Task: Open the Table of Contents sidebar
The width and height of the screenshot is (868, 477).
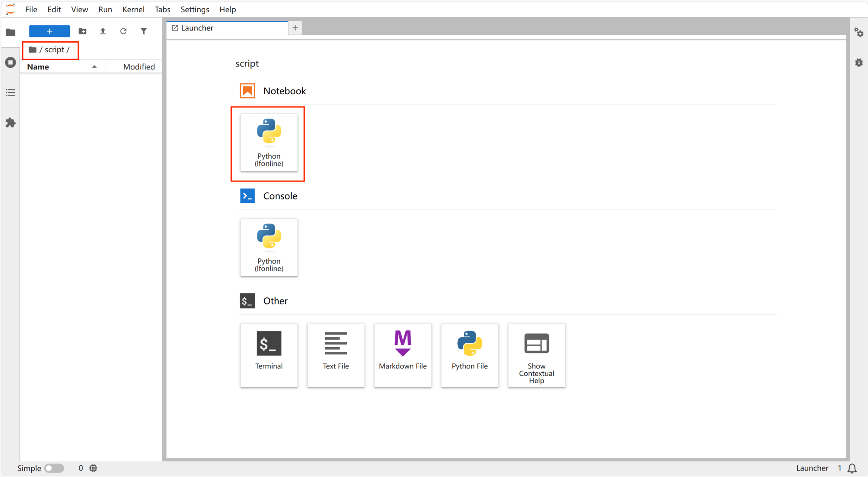Action: [10, 93]
